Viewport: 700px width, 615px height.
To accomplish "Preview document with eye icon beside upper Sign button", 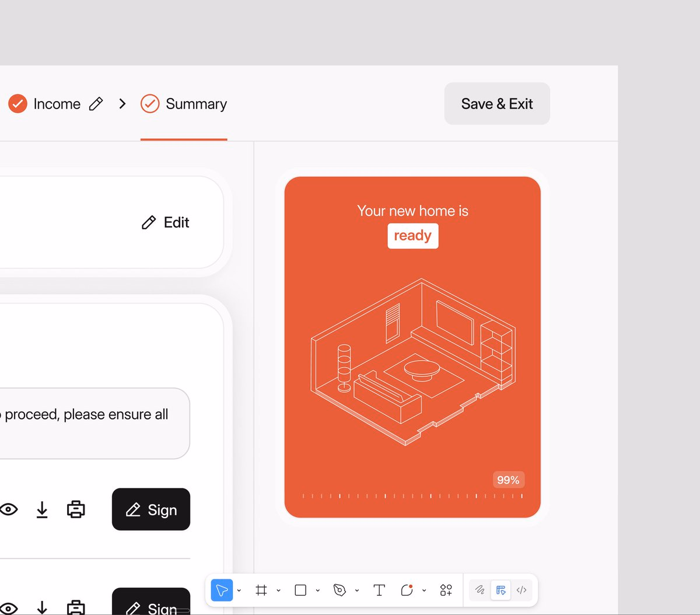I will 8,509.
